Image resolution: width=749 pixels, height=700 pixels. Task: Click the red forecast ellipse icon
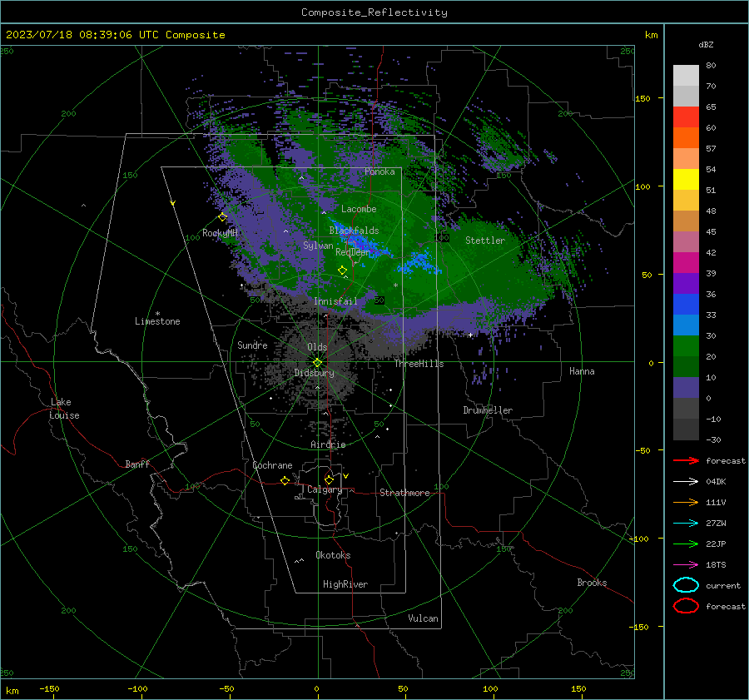(x=686, y=606)
